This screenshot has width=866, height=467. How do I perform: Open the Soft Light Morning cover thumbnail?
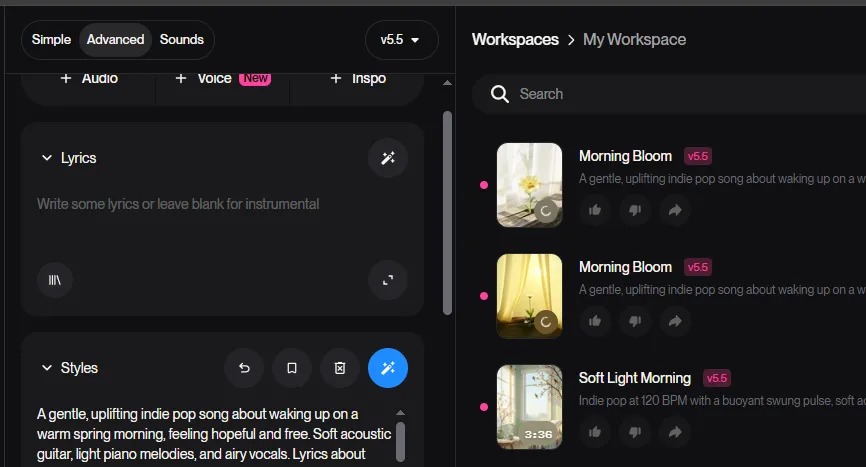click(529, 406)
